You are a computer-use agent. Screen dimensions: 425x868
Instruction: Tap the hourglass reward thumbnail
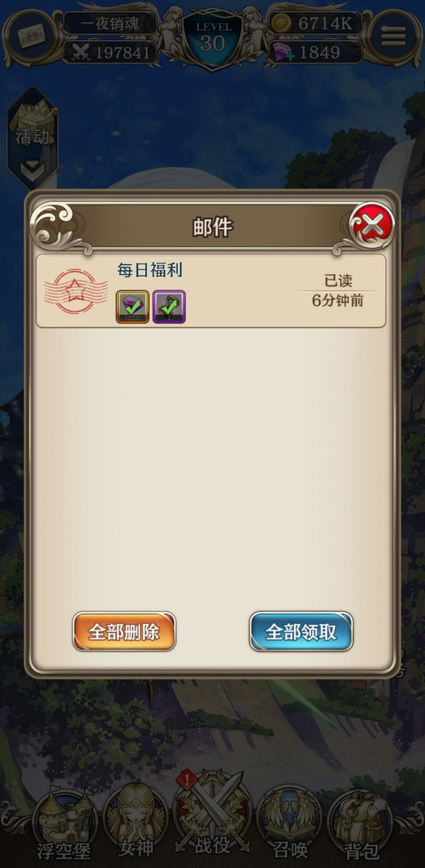[169, 307]
